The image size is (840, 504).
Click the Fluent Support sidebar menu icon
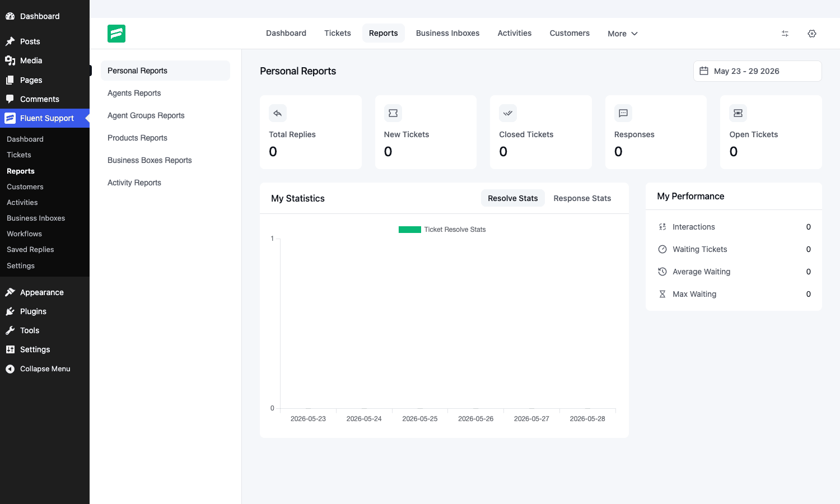pos(10,118)
